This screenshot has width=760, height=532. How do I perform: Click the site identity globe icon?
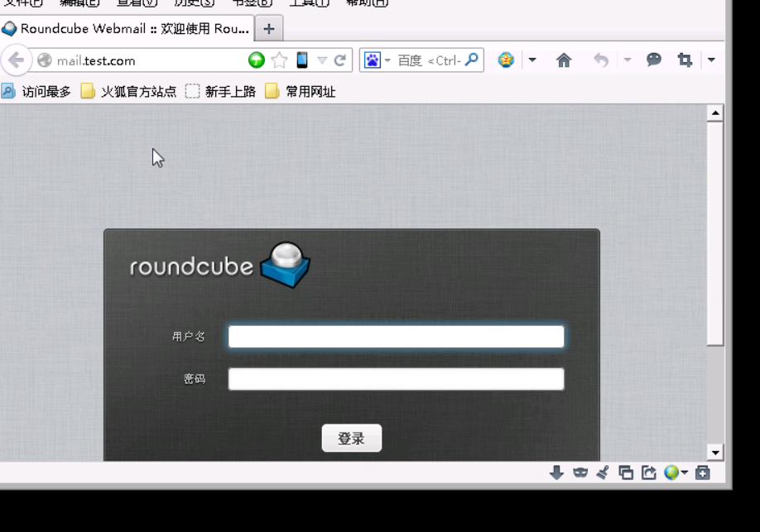[x=44, y=60]
